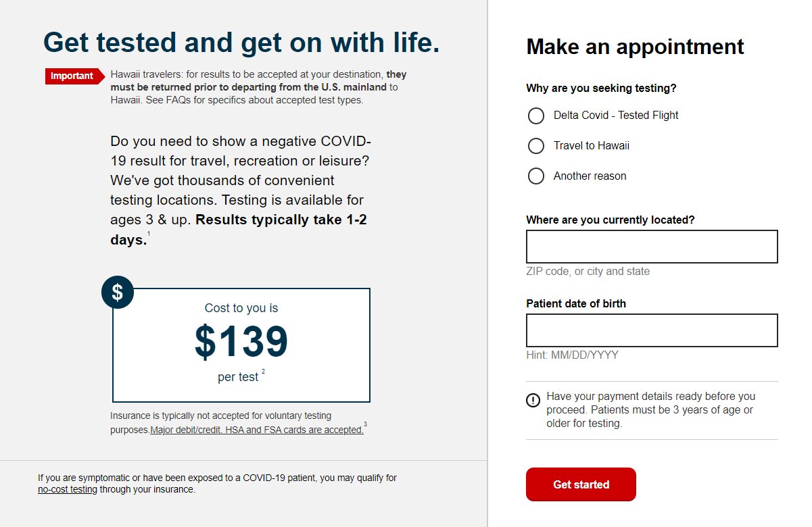812x527 pixels.
Task: Click the Make an appointment heading
Action: [635, 47]
